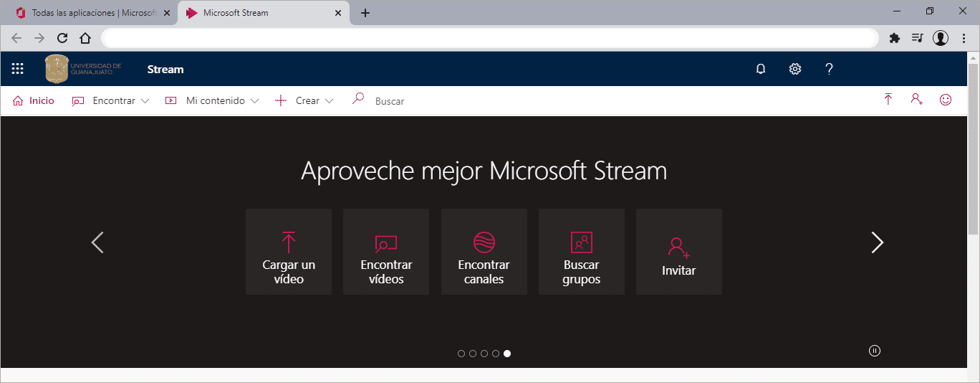Go to Inicio home
Image resolution: width=980 pixels, height=383 pixels.
(x=34, y=100)
